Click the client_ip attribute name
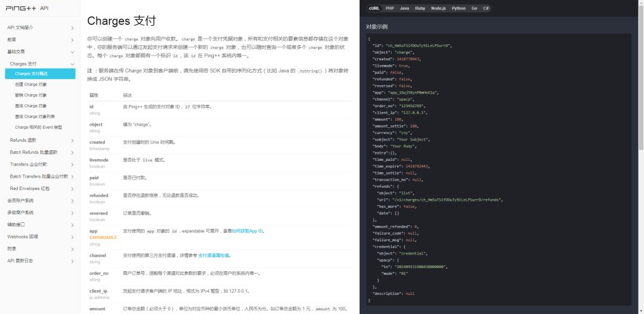The width and height of the screenshot is (644, 314). coord(98,291)
